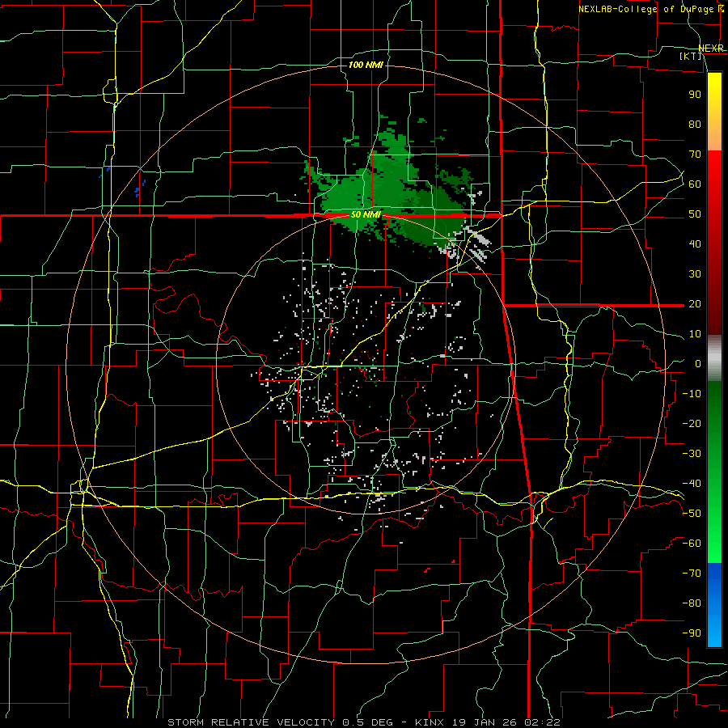Click the gray zero-velocity segment of the color bar

coord(714,358)
